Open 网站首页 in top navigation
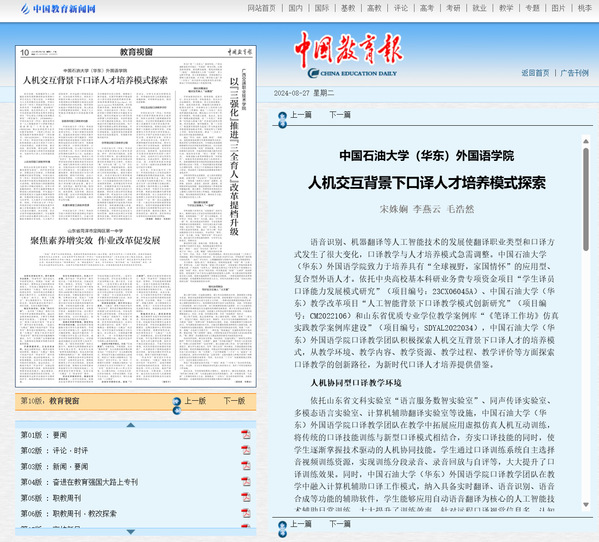The height and width of the screenshot is (542, 599). point(262,8)
